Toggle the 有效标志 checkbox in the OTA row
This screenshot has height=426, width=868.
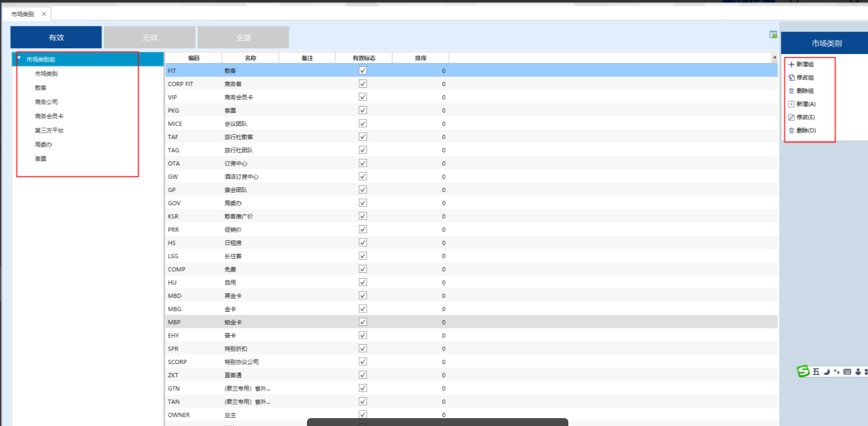[363, 163]
